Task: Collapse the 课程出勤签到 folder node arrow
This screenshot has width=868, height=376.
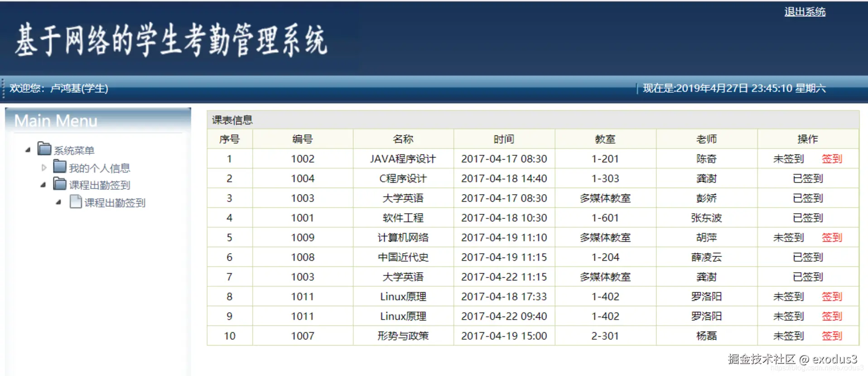Action: point(43,185)
